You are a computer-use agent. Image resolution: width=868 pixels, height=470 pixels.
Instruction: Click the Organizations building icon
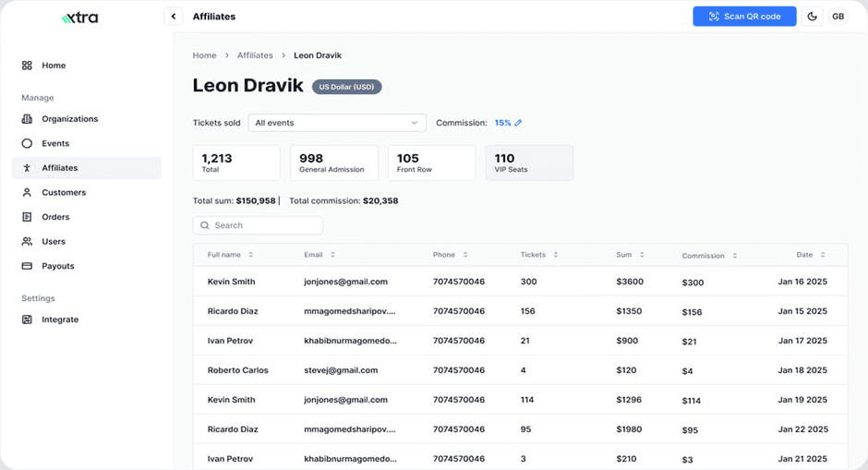[x=27, y=119]
